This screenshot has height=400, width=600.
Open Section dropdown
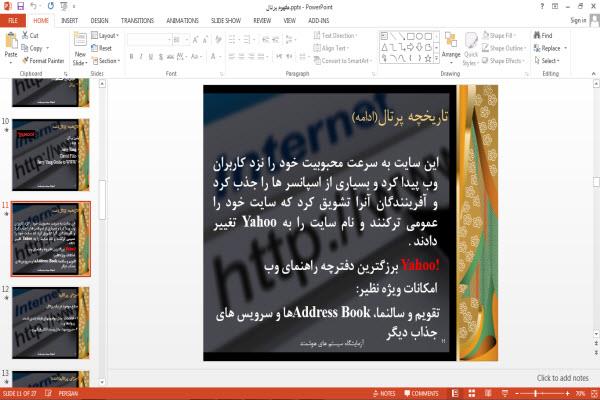106,61
